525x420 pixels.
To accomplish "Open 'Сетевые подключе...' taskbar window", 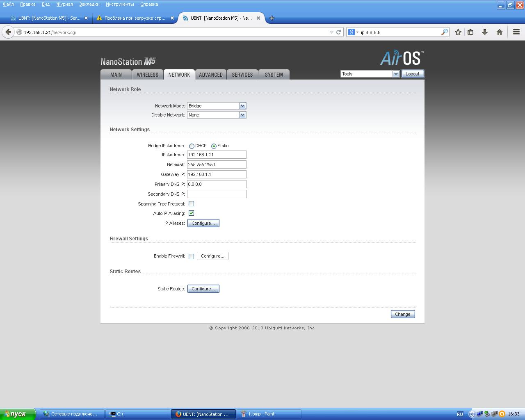I will (72, 414).
